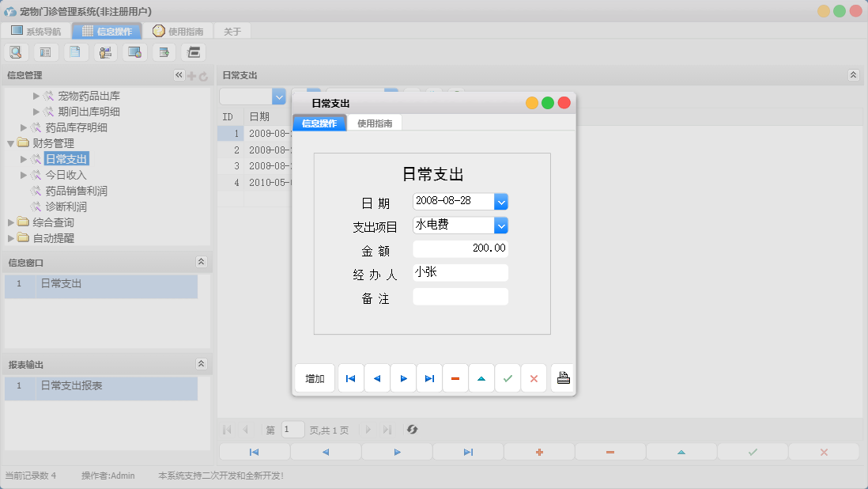Image resolution: width=868 pixels, height=489 pixels.
Task: Edit the record using the blue triangle icon
Action: point(481,377)
